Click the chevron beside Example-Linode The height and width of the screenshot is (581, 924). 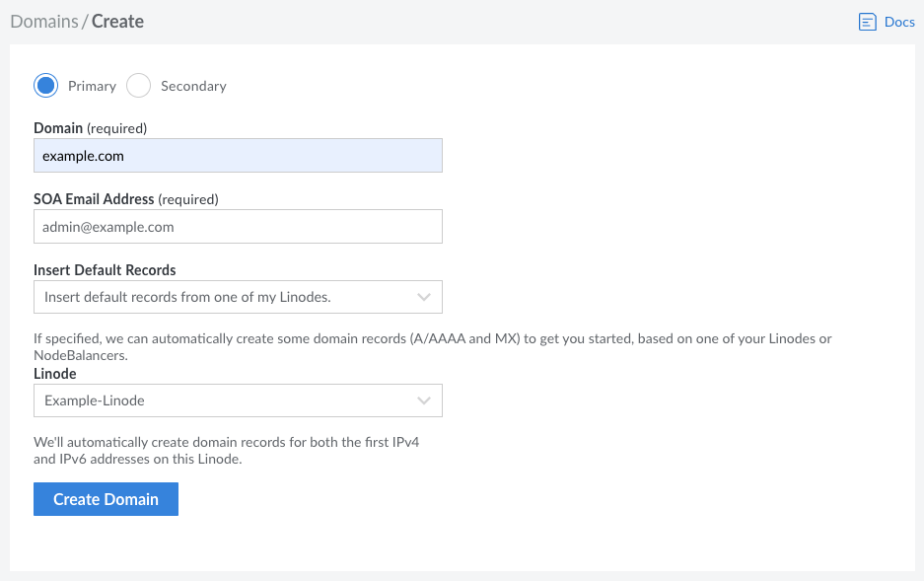pyautogui.click(x=425, y=400)
